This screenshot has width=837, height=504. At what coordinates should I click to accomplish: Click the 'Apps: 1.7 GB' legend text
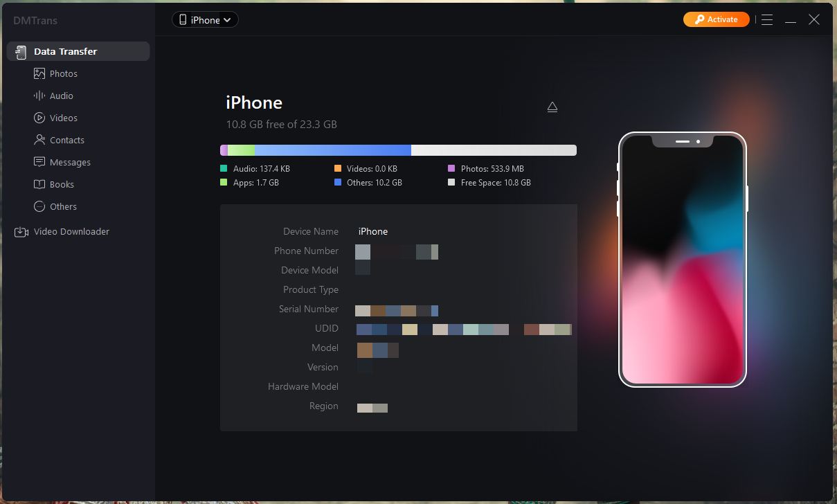[x=256, y=183]
